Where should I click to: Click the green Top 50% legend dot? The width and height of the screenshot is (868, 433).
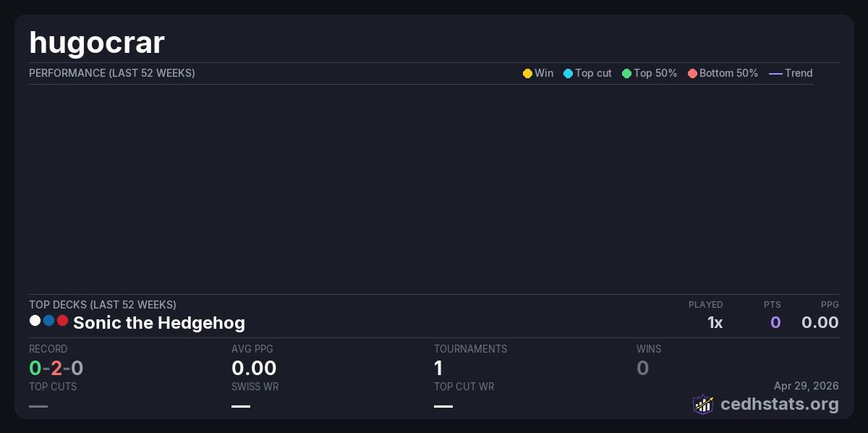pos(626,73)
